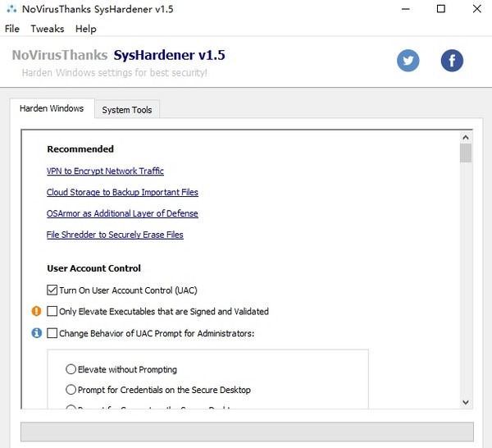The width and height of the screenshot is (492, 448).
Task: Open Cloud Storage to Backup Important Files link
Action: click(122, 192)
